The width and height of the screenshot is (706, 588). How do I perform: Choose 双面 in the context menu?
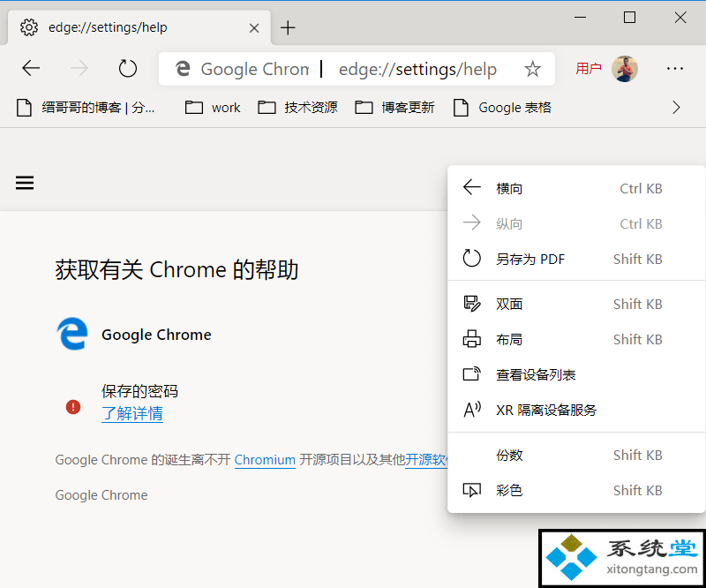tap(576, 304)
